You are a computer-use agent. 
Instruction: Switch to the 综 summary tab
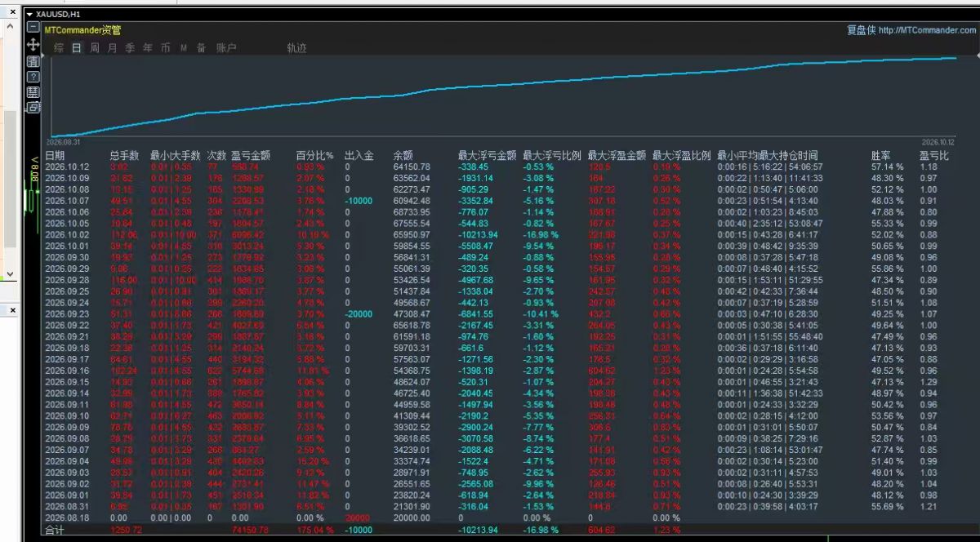tap(59, 48)
